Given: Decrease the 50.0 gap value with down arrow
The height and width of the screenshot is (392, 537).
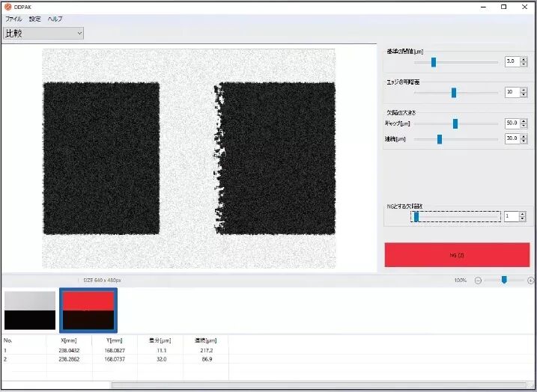Looking at the screenshot, I should pos(524,126).
